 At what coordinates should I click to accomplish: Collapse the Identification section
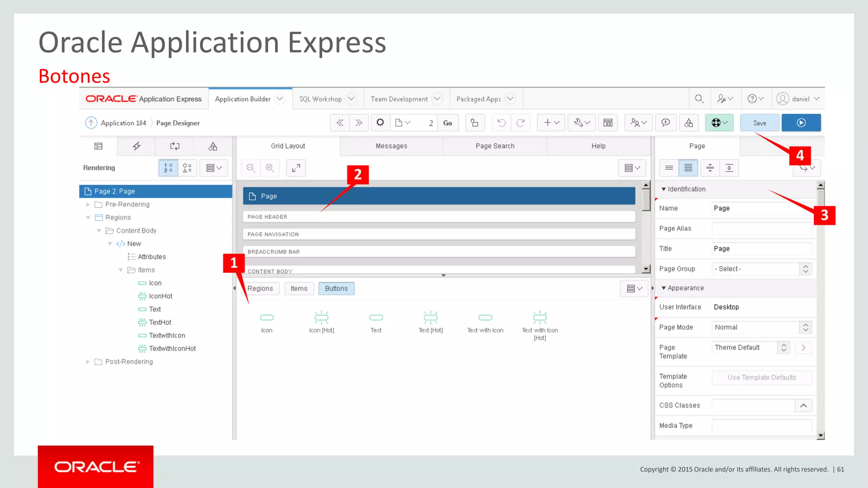(x=664, y=189)
